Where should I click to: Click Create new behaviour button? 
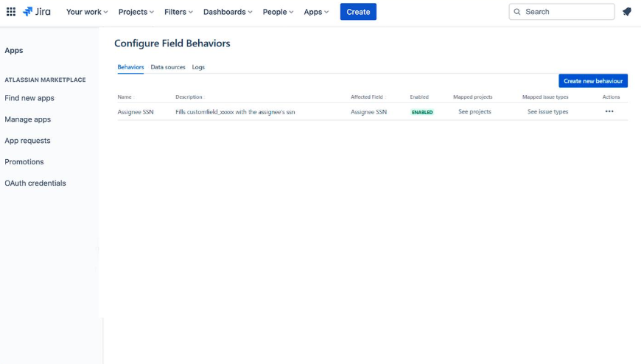click(x=593, y=81)
